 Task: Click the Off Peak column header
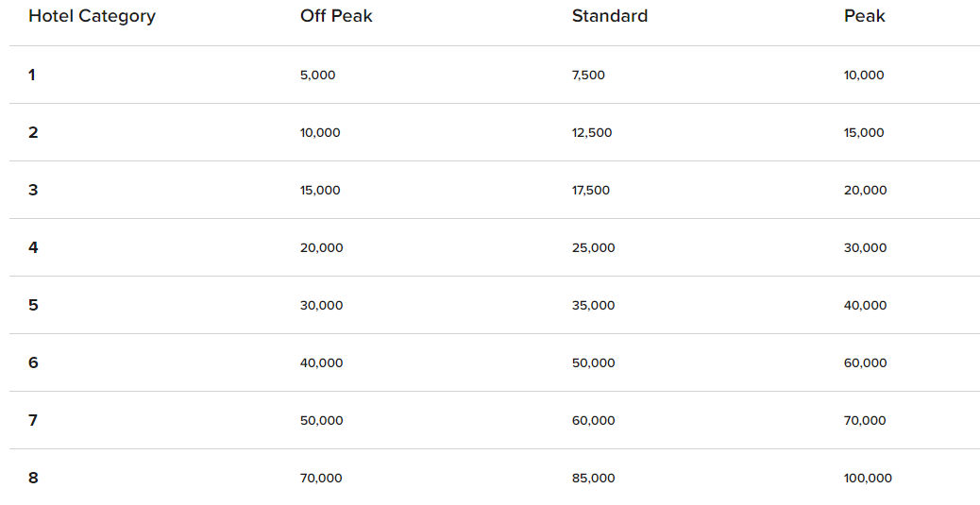coord(336,16)
